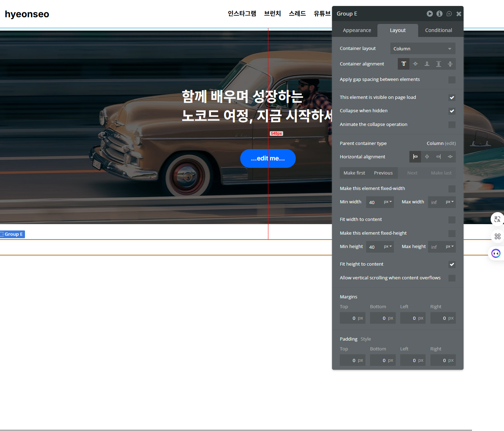Enable Apply gap spacing between elements
This screenshot has height=431, width=504.
452,80
